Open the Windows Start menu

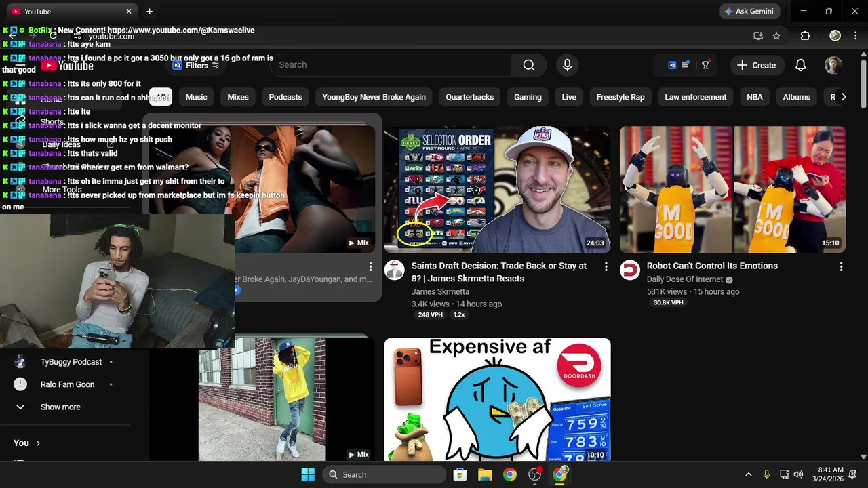[307, 474]
